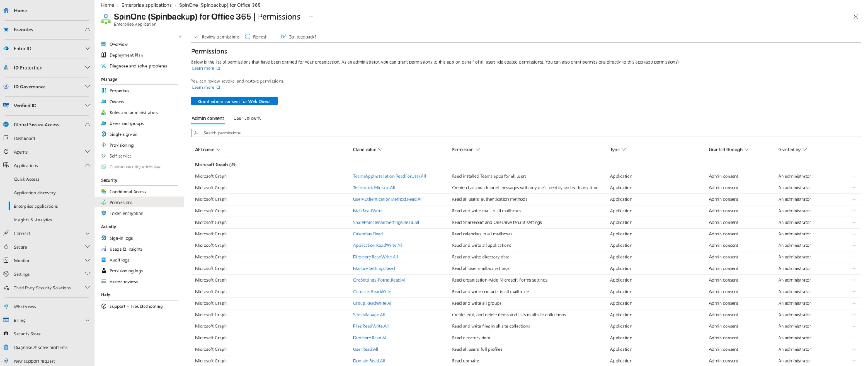Collapse the Global Secure Access section
The image size is (868, 366).
[87, 124]
